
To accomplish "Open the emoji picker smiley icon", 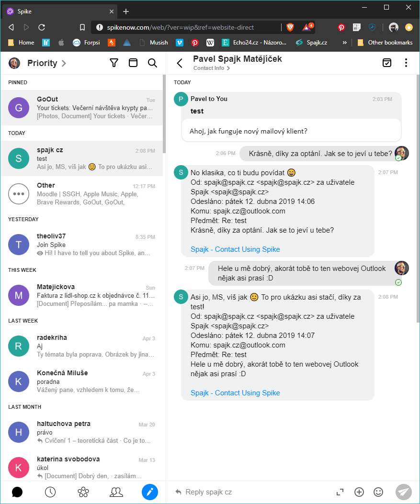I will coord(378,492).
